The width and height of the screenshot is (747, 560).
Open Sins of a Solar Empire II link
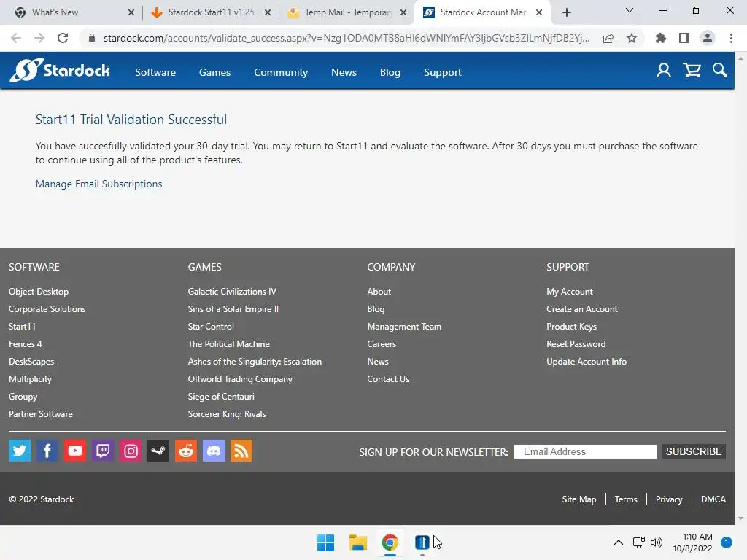point(233,309)
